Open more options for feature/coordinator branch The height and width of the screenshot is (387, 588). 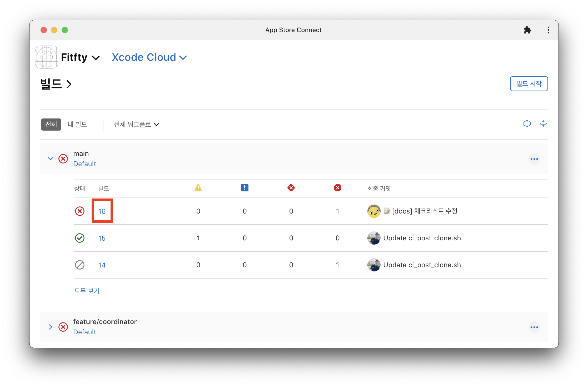click(534, 327)
